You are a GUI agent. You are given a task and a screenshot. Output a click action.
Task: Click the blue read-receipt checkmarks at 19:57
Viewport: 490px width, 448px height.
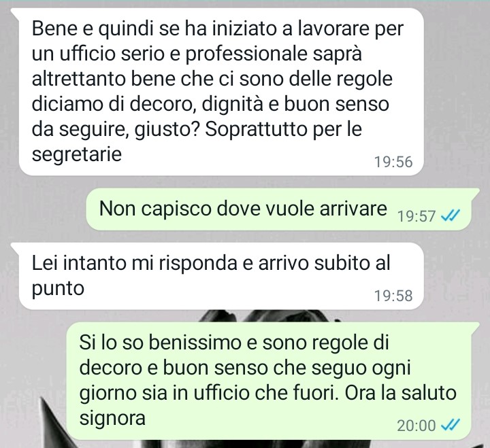tap(451, 215)
